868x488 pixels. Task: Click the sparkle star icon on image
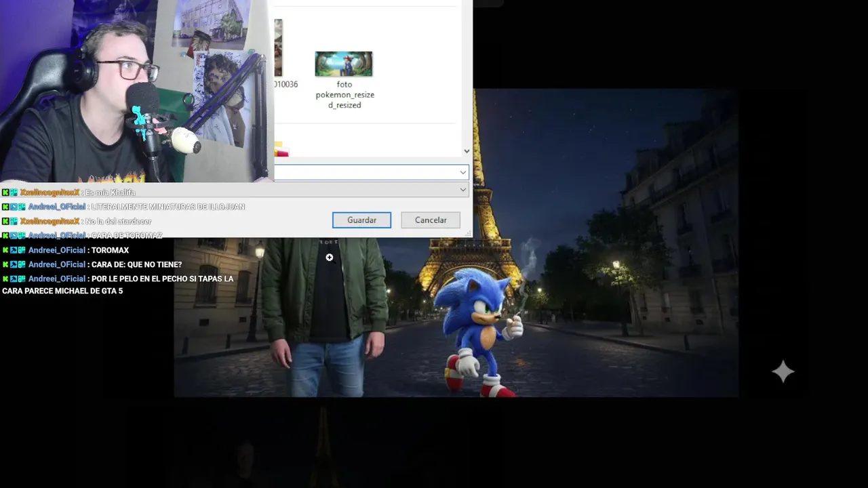783,371
